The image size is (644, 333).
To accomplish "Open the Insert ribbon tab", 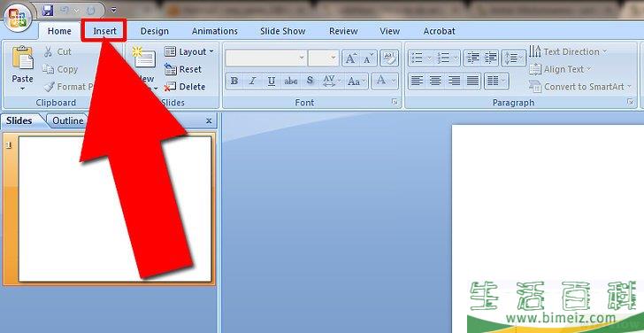I will (x=104, y=31).
